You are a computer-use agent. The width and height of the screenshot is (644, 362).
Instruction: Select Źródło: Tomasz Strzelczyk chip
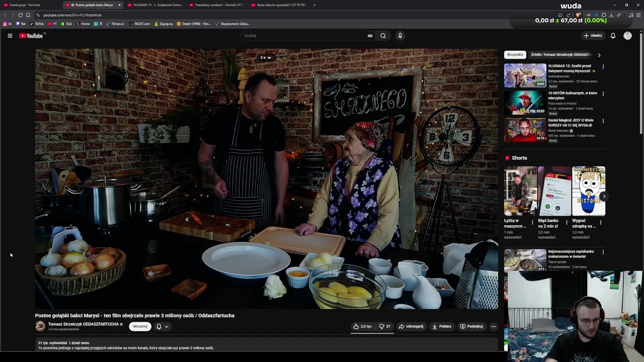561,55
